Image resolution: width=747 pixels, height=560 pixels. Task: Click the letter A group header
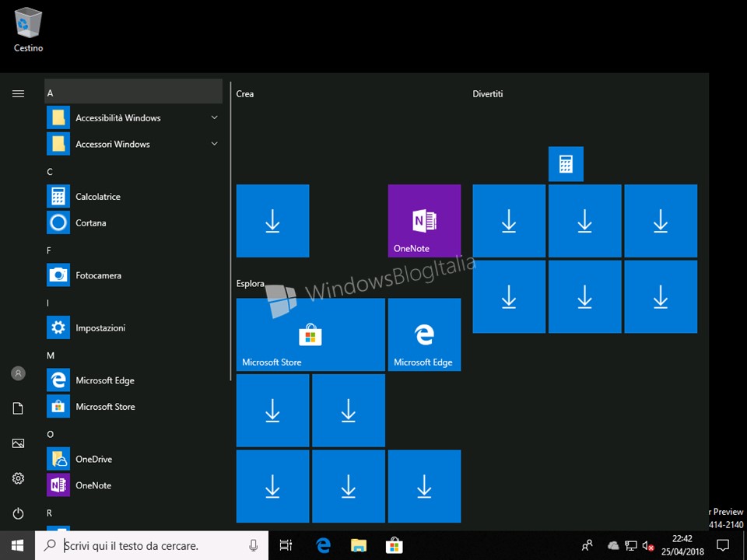[x=132, y=93]
